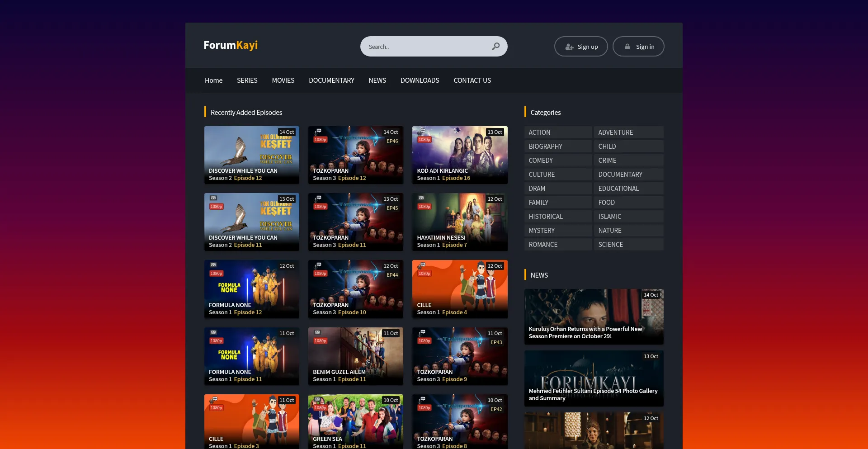
Task: Click the user icon in Sign up button
Action: (569, 47)
